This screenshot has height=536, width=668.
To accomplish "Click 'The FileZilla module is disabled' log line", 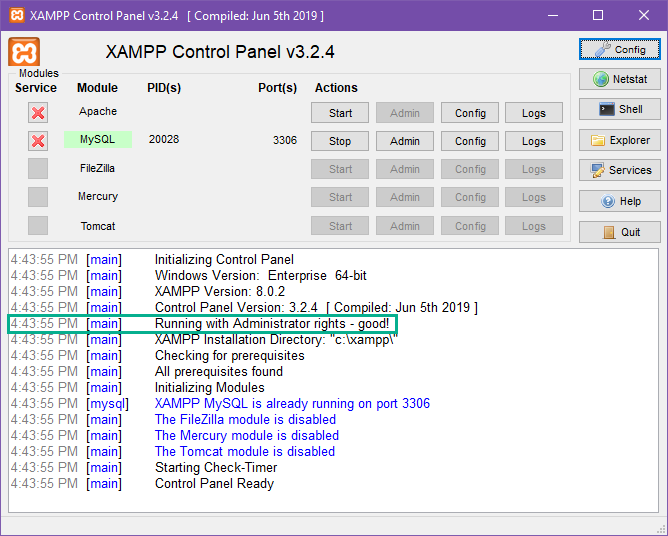I will pyautogui.click(x=245, y=420).
